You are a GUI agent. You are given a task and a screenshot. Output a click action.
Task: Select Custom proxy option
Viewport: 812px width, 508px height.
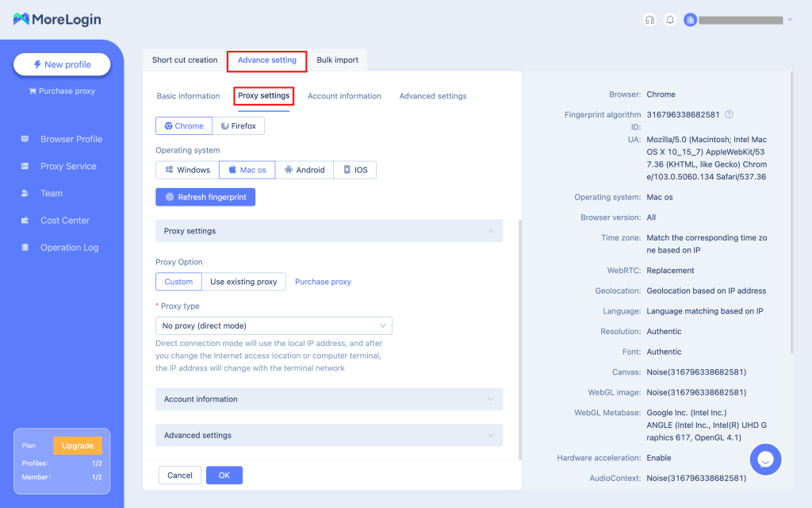pyautogui.click(x=178, y=282)
